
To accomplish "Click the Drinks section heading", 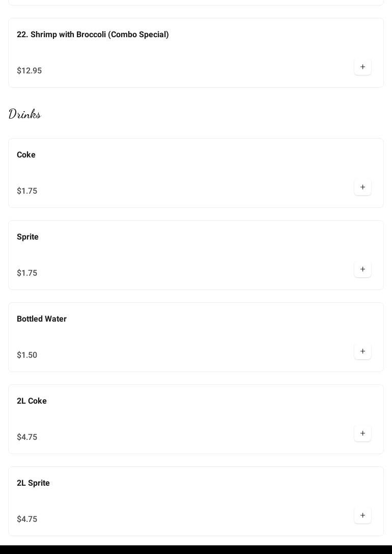I will (24, 114).
